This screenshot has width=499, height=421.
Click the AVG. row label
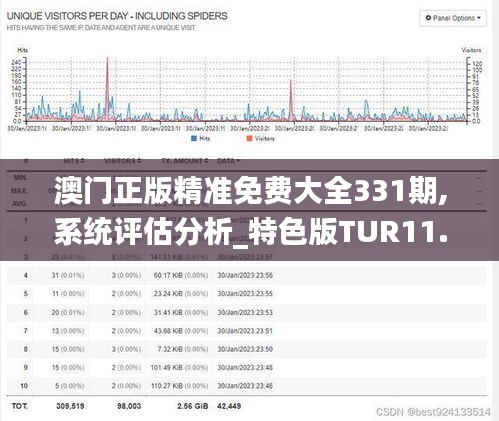pyautogui.click(x=20, y=203)
